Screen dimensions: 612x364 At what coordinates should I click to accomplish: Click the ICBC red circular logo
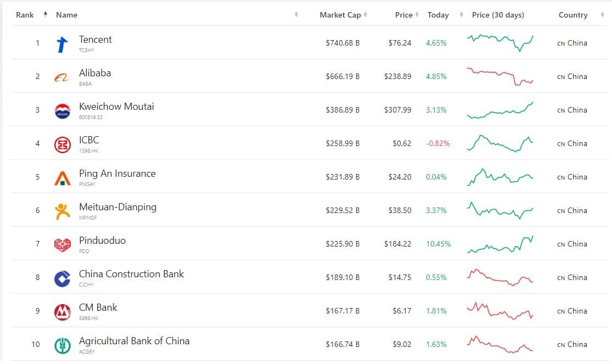click(x=63, y=144)
